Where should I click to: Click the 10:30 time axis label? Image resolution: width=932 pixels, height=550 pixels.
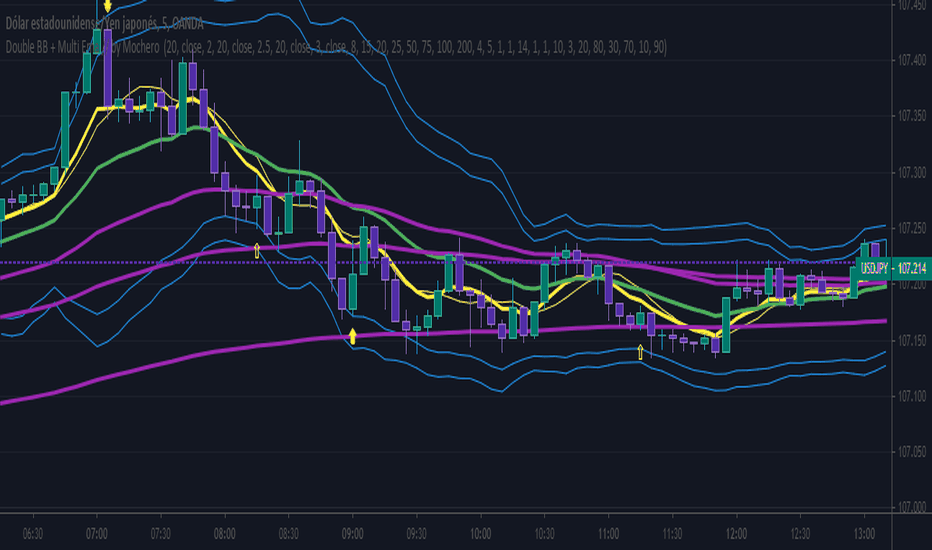[544, 533]
